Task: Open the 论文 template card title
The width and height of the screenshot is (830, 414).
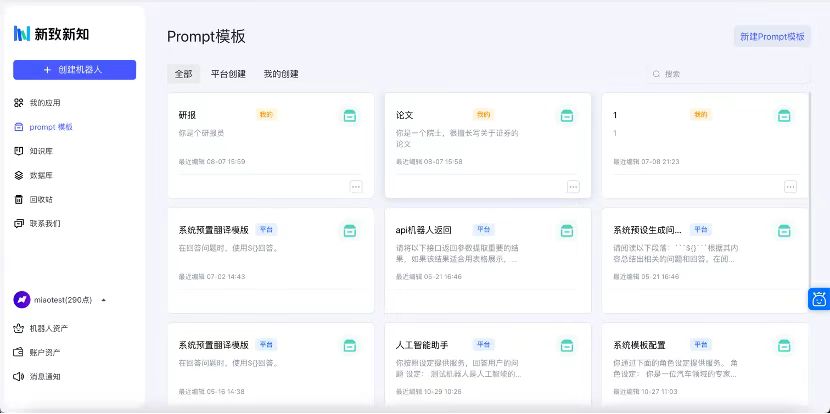Action: (x=404, y=115)
